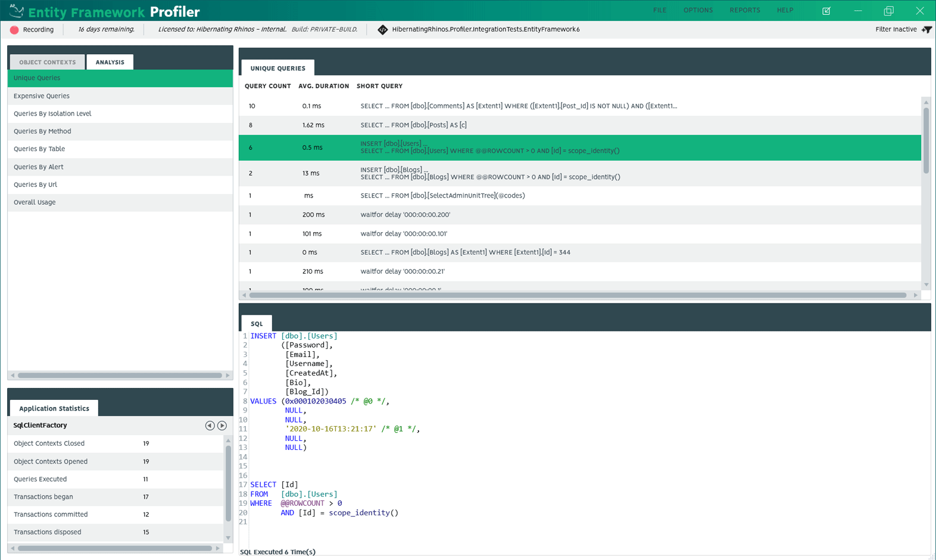
Task: Sort by the Avg. Duration column header
Action: 324,86
